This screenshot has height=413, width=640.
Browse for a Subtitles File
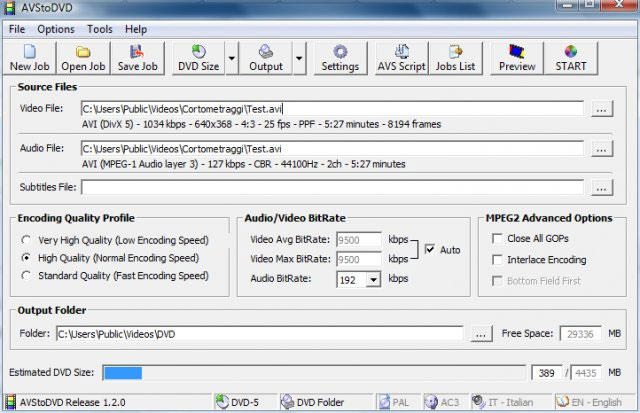click(x=602, y=188)
